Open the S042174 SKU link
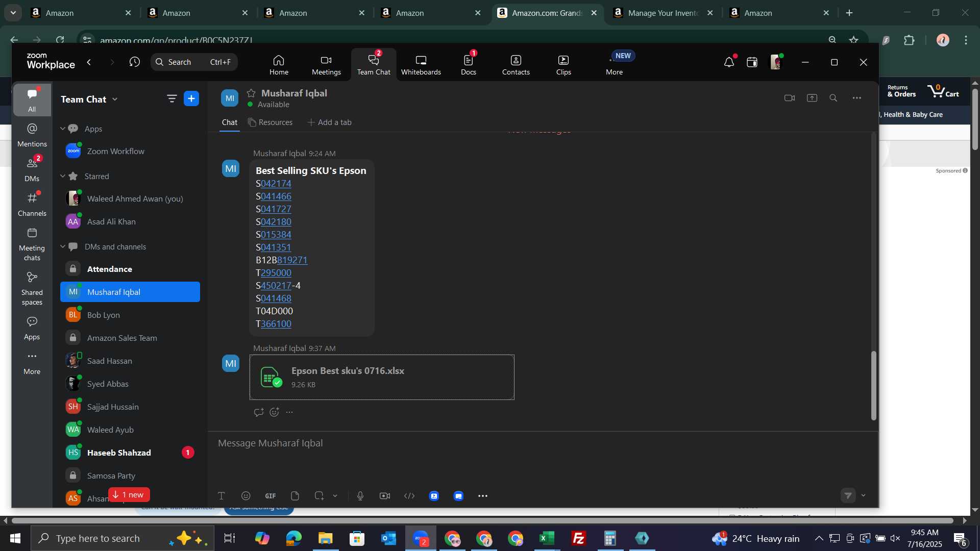This screenshot has height=551, width=980. 276,184
